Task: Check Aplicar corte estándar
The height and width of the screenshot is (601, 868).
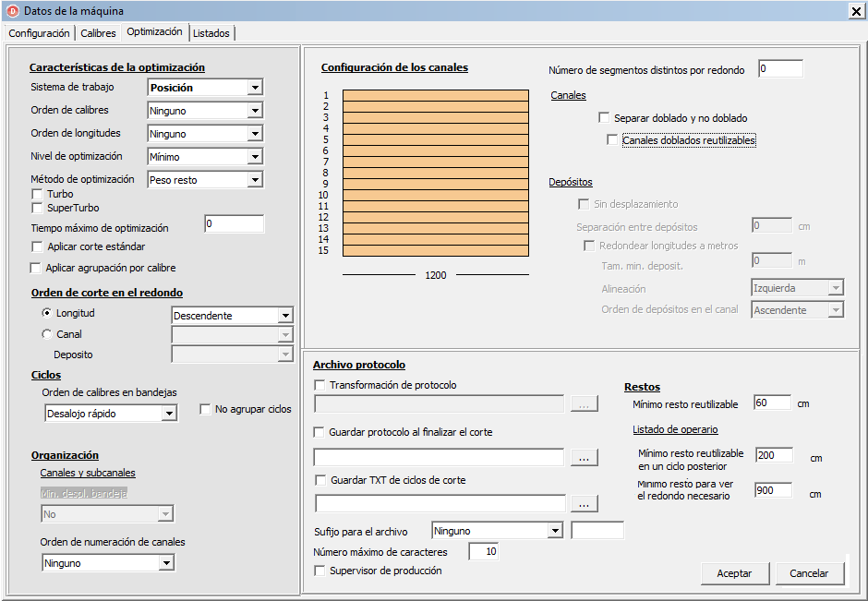Action: 38,246
